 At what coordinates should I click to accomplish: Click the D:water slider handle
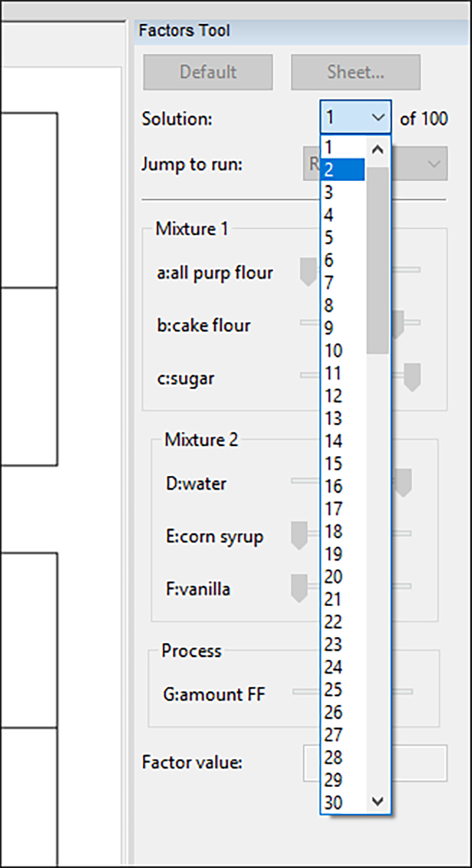click(x=403, y=482)
